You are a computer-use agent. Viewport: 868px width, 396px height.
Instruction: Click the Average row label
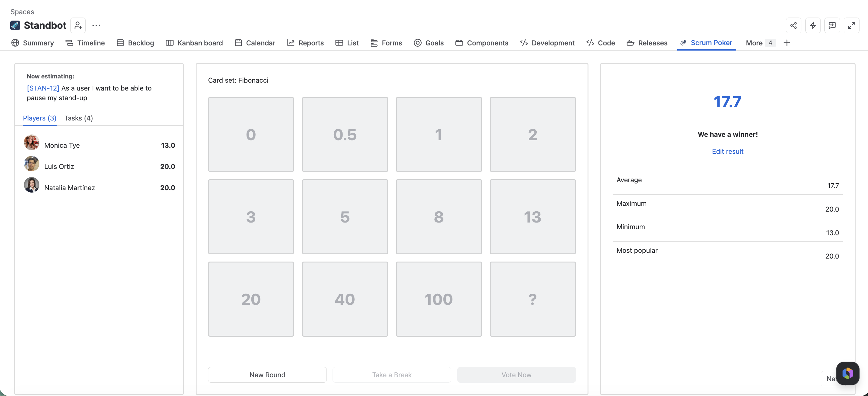(x=629, y=180)
